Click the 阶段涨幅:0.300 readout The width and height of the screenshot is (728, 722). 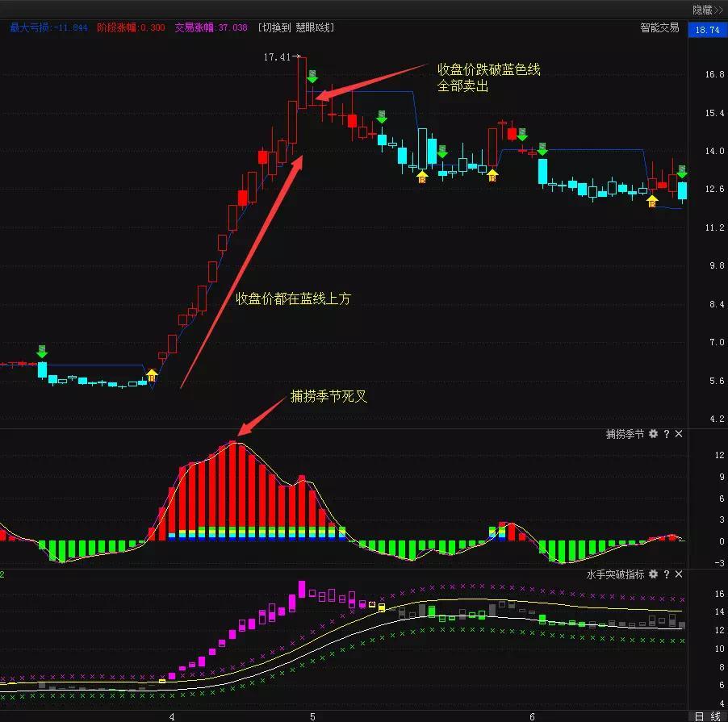pyautogui.click(x=131, y=28)
